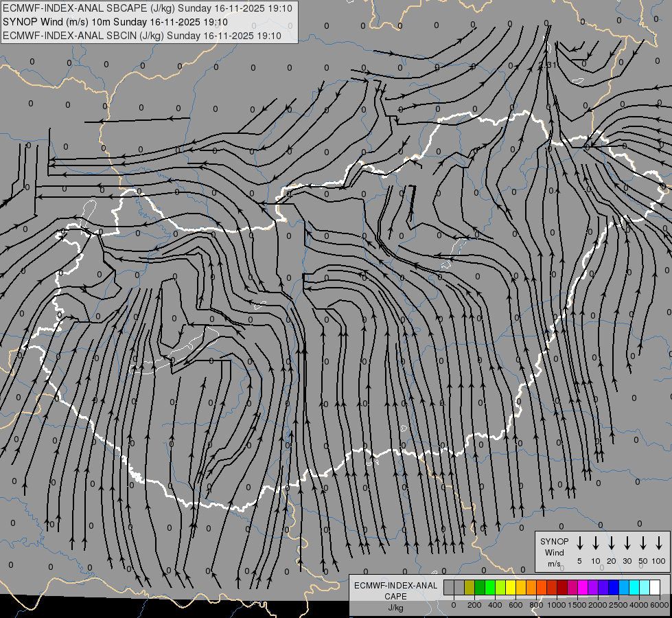Click the 200 tick label on CAPE scale
Image resolution: width=672 pixels, height=618 pixels.
[x=474, y=605]
